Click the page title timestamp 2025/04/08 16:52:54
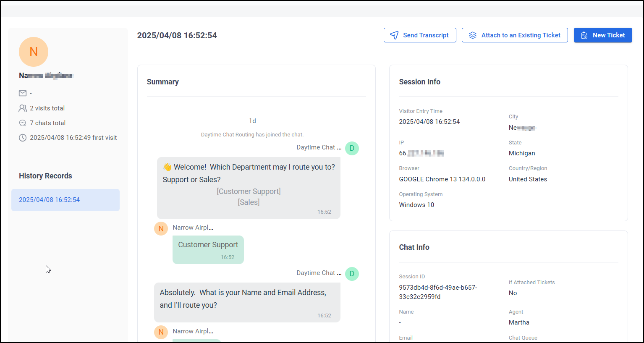The width and height of the screenshot is (644, 343). click(x=177, y=35)
